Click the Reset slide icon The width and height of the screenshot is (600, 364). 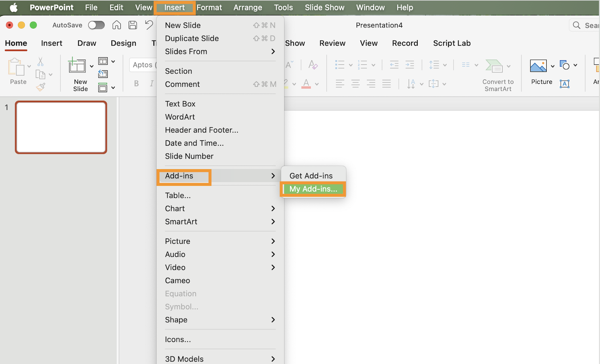click(103, 74)
